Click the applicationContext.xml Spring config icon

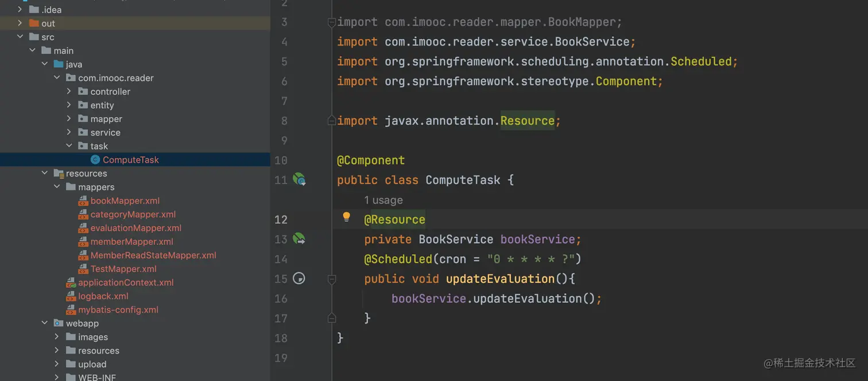pyautogui.click(x=71, y=282)
